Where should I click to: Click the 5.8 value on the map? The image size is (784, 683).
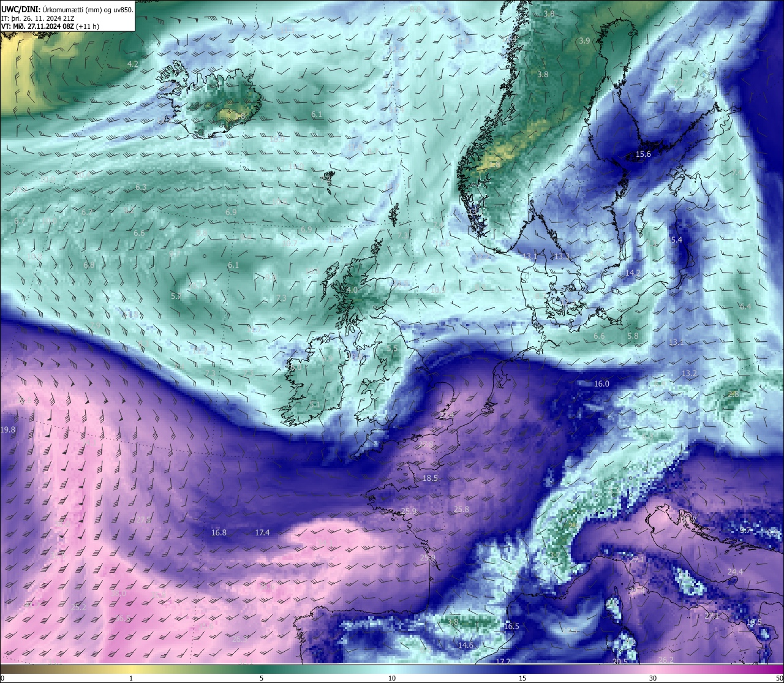(633, 336)
